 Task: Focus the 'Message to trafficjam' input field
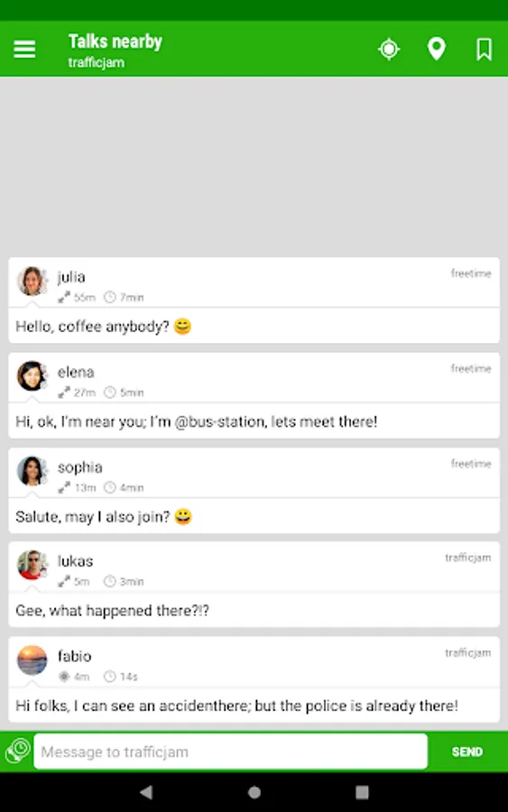tap(230, 752)
